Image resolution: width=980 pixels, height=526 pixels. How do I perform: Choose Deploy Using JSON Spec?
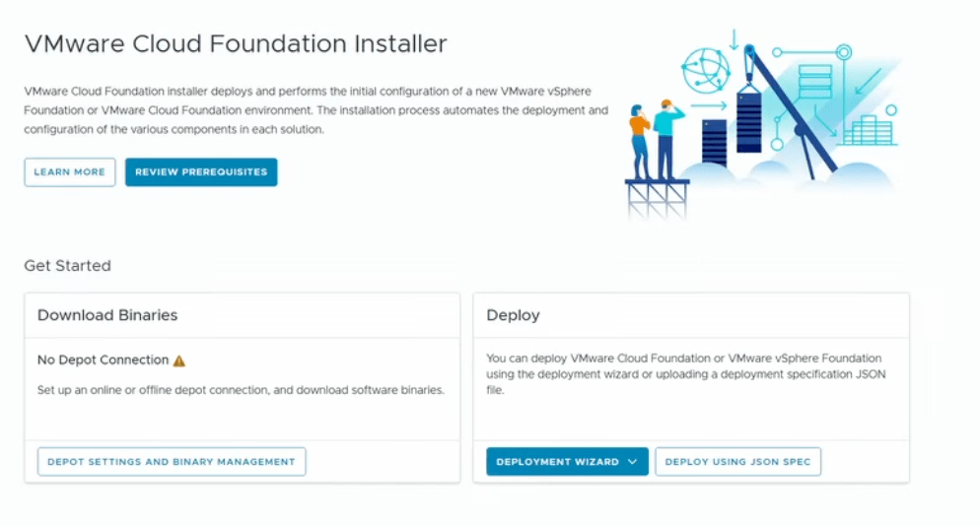point(737,462)
